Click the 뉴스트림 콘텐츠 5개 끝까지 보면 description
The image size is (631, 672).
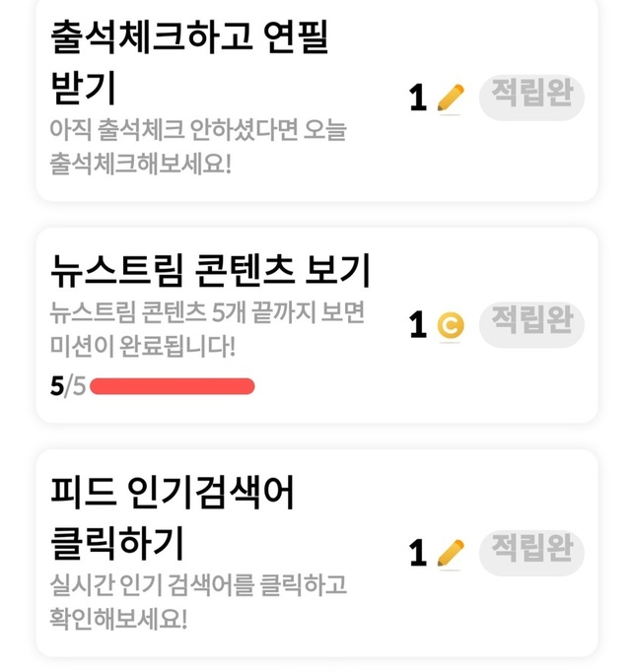pyautogui.click(x=207, y=313)
